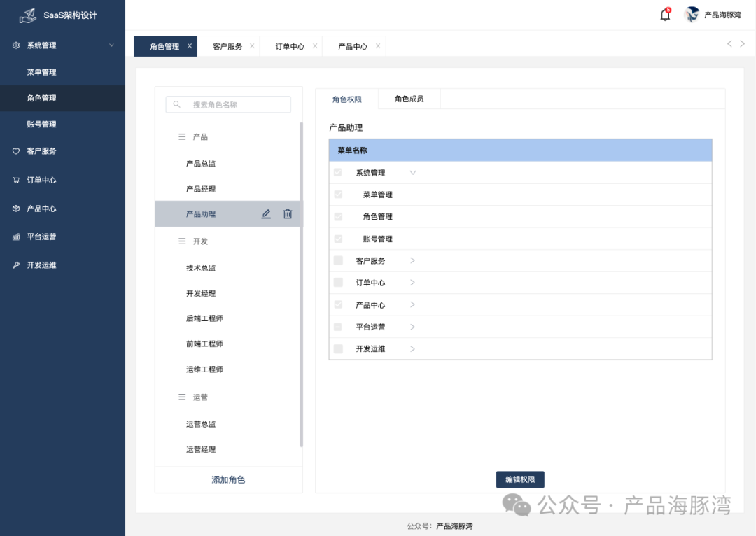The image size is (756, 536).
Task: Check the 开发运维 permission checkbox
Action: click(x=339, y=348)
